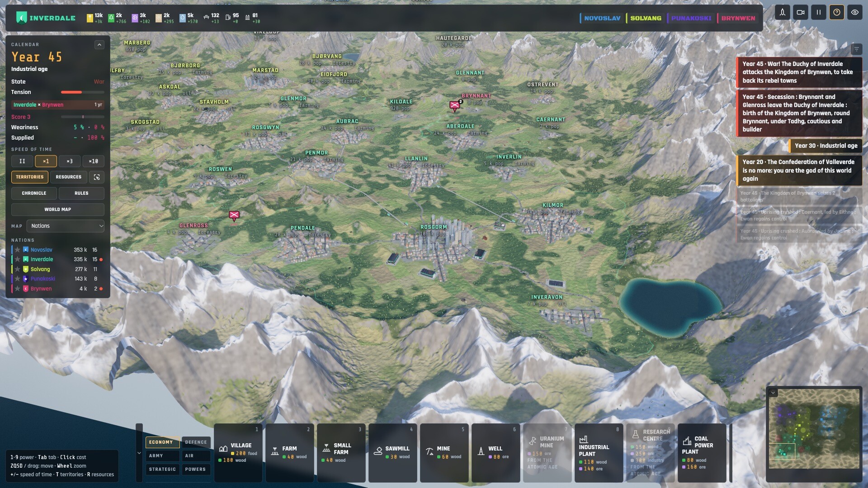Click the battle marker above Glenross
This screenshot has height=488, width=868.
click(234, 216)
